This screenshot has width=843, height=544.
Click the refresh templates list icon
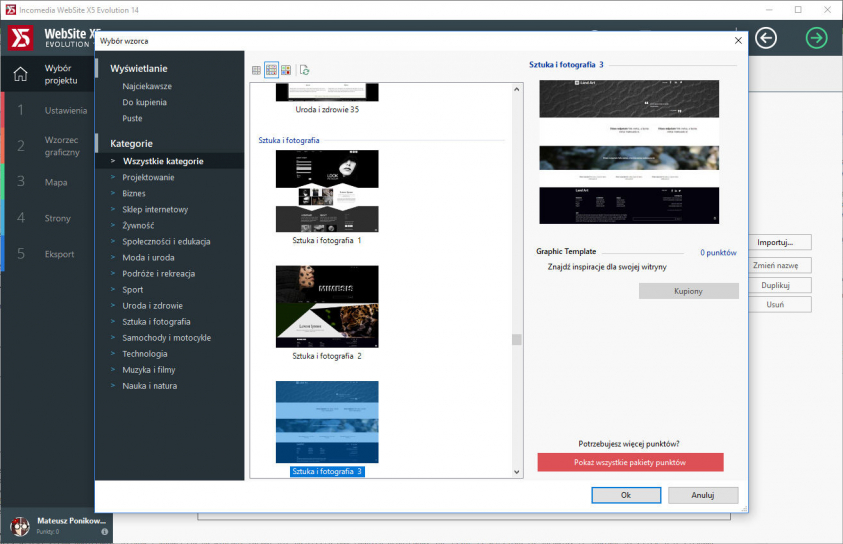(x=305, y=70)
